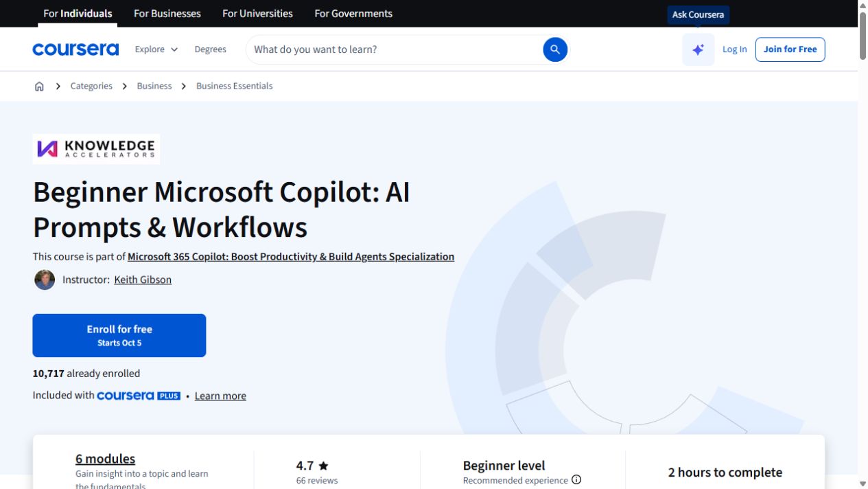The height and width of the screenshot is (489, 868).
Task: Open the Degrees menu item
Action: pyautogui.click(x=210, y=49)
